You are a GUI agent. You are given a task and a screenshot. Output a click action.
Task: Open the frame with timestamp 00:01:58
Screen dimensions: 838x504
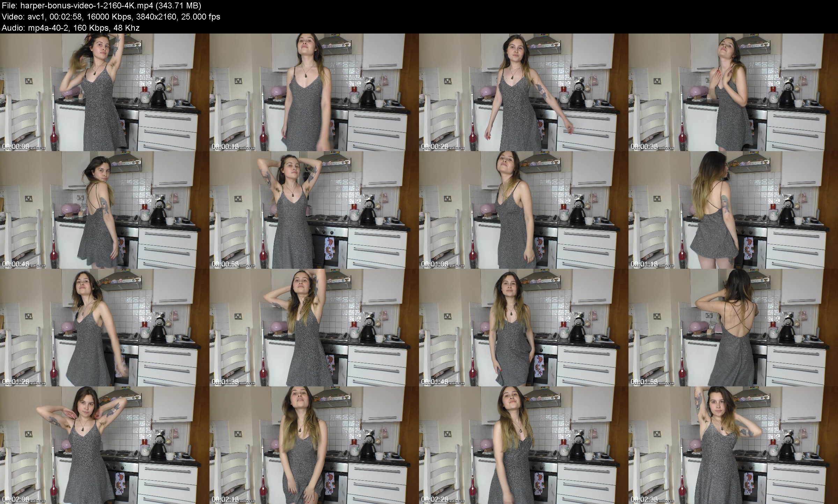point(733,327)
